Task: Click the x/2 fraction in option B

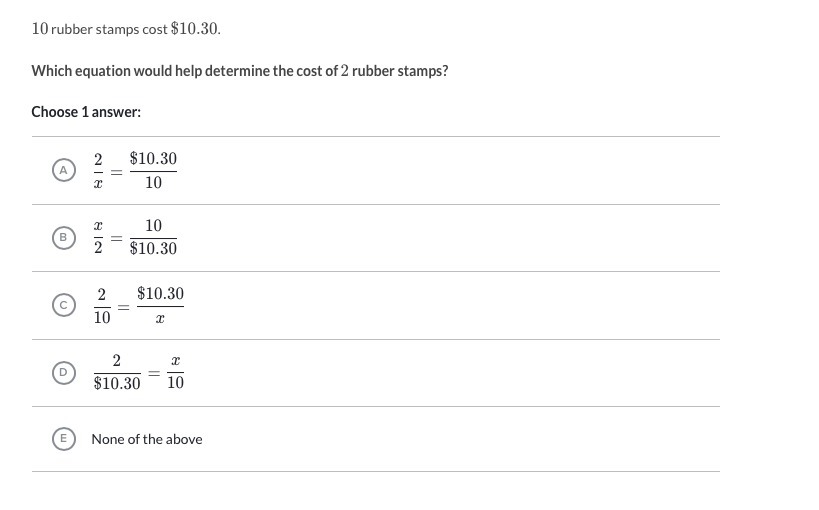Action: [98, 237]
